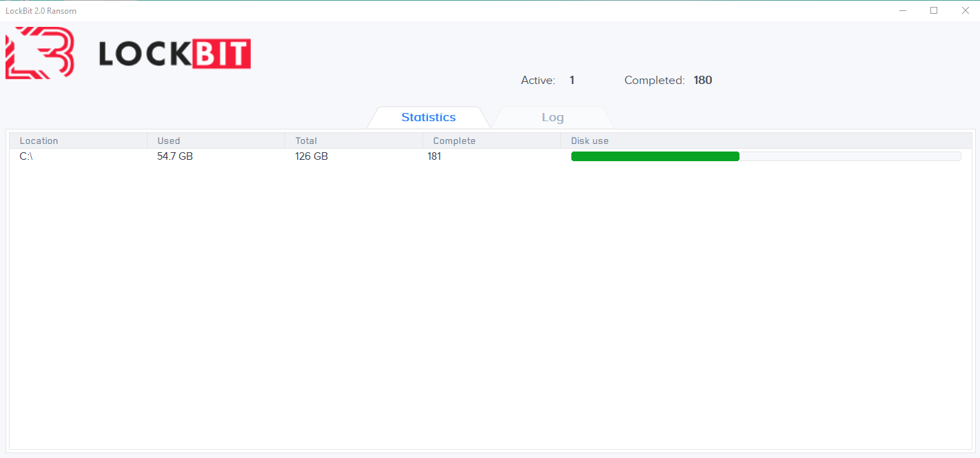Click the 181 complete count cell

pyautogui.click(x=434, y=156)
